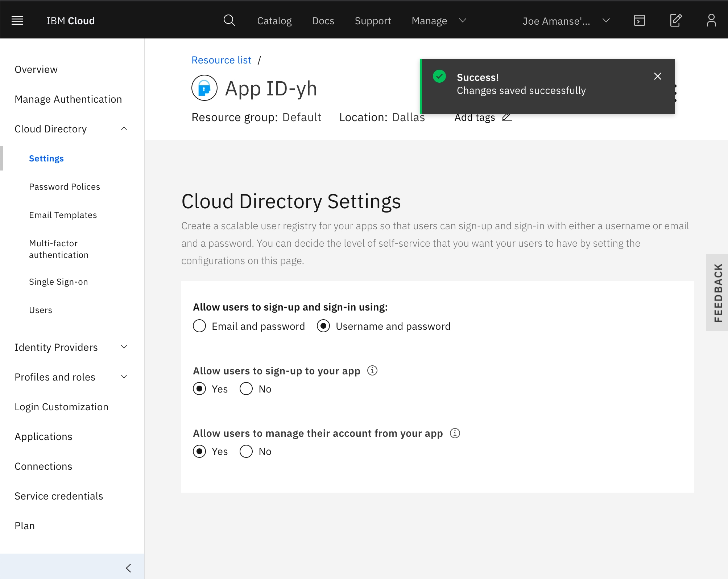Collapse the sidebar with the arrow
Viewport: 728px width, 579px height.
128,568
